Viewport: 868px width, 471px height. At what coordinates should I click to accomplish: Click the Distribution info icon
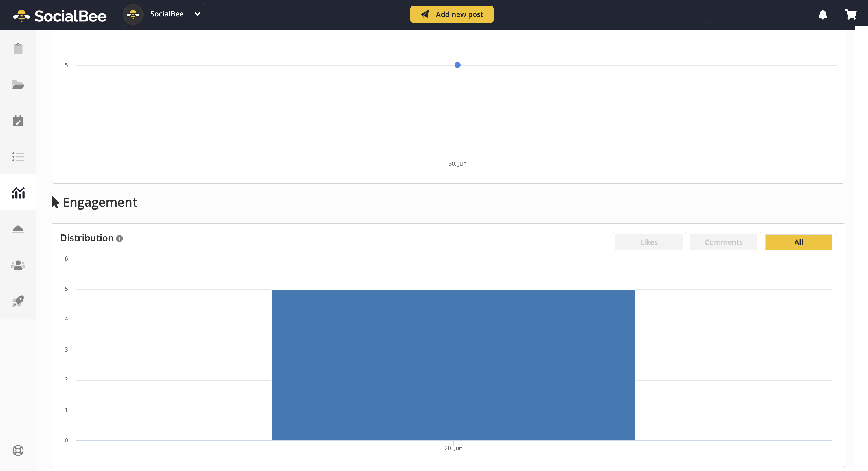(x=119, y=239)
